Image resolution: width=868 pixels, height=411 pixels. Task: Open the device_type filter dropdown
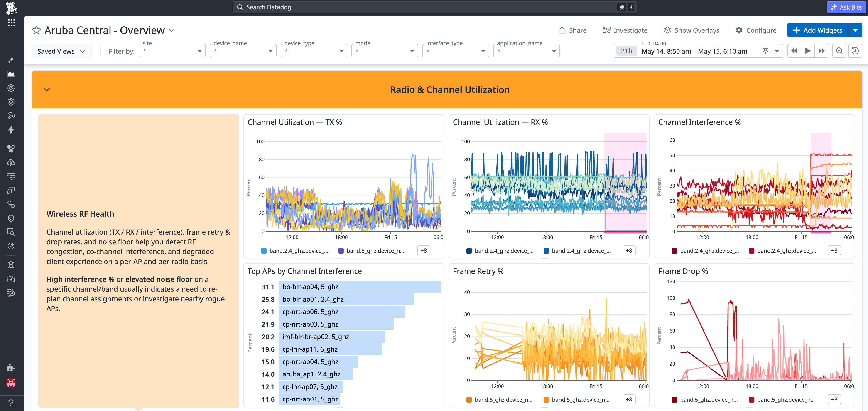[x=314, y=51]
